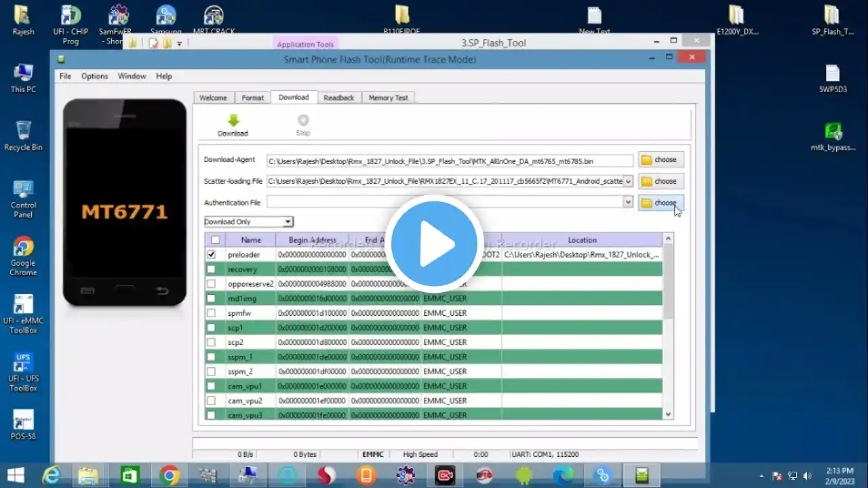Open the Recycle Bin
The height and width of the screenshot is (488, 868).
pyautogui.click(x=23, y=136)
